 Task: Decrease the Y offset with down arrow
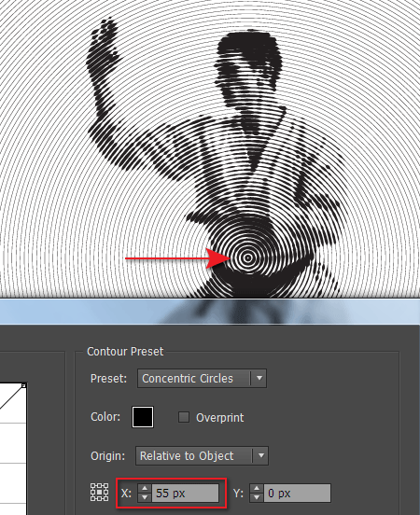257,497
